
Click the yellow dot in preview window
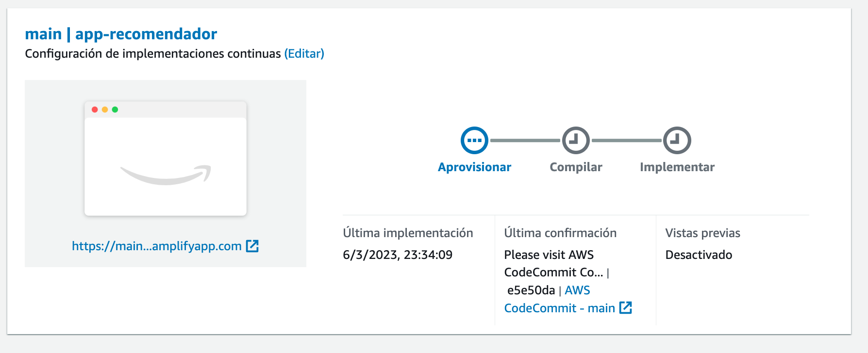105,110
